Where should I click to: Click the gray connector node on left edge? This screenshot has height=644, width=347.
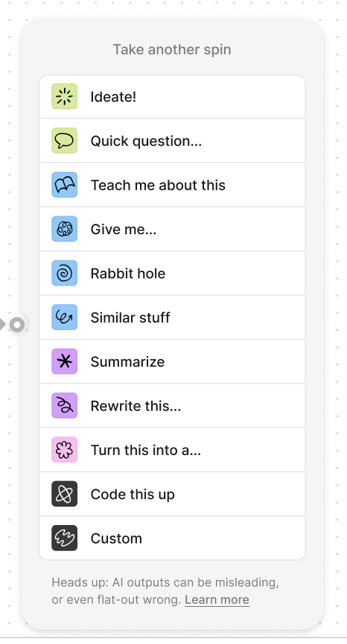[17, 324]
